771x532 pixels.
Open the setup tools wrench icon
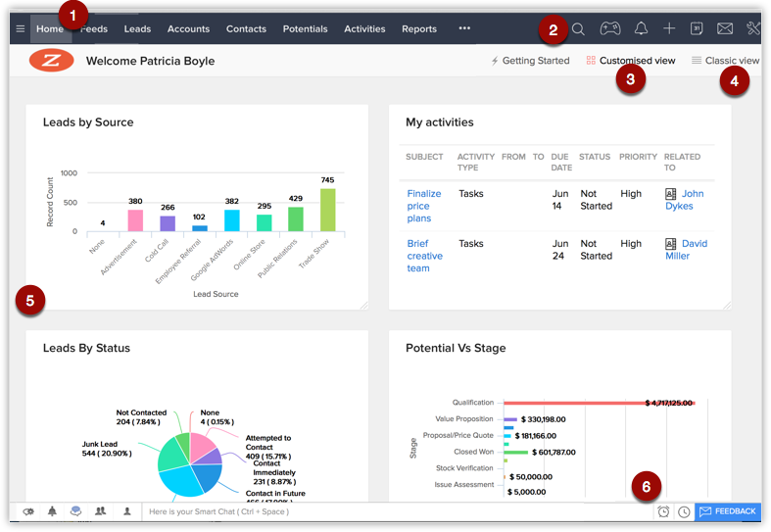click(753, 29)
